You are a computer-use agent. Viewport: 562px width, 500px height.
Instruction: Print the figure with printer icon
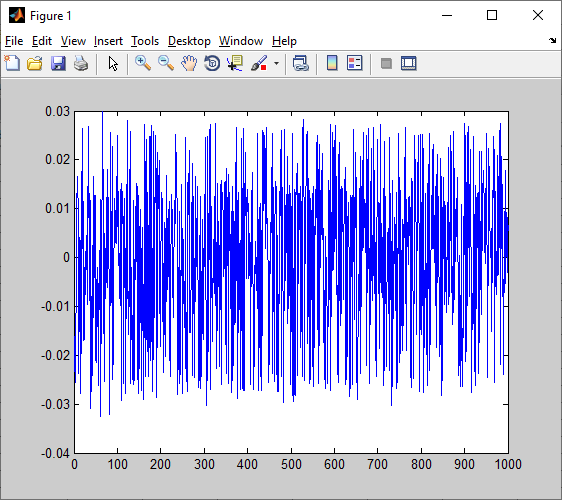(x=81, y=63)
